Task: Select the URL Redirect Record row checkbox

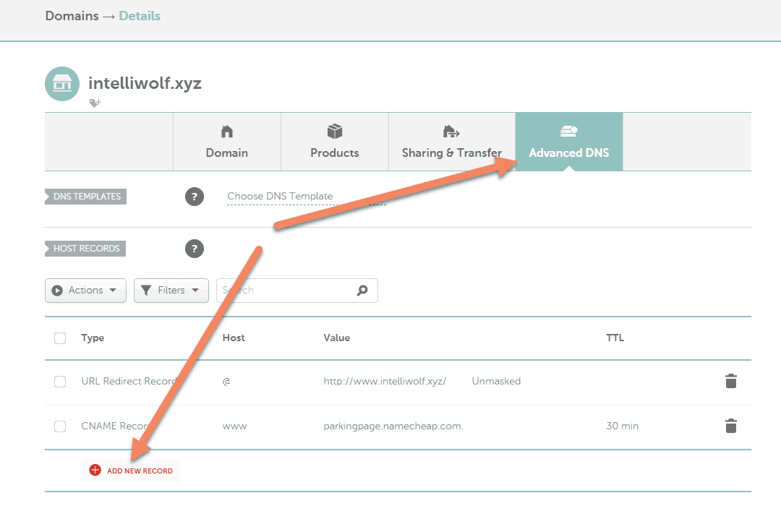Action: pyautogui.click(x=60, y=381)
